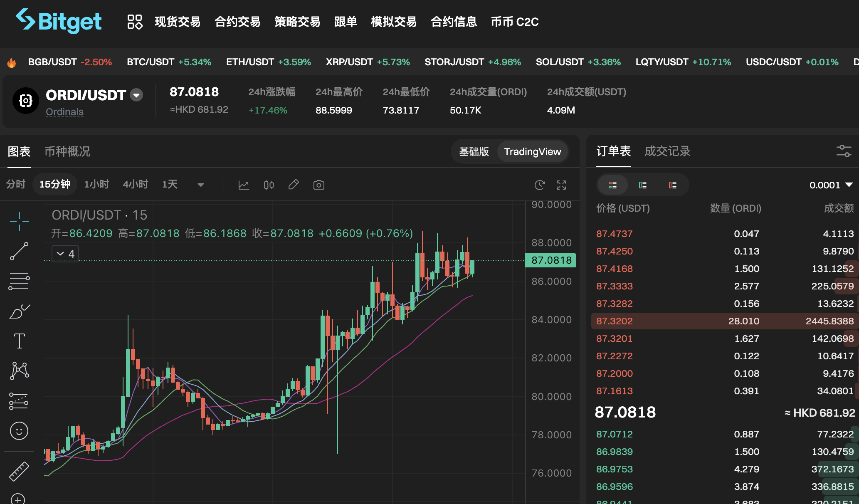Switch chart to 基础版 mode
859x504 pixels.
tap(474, 152)
